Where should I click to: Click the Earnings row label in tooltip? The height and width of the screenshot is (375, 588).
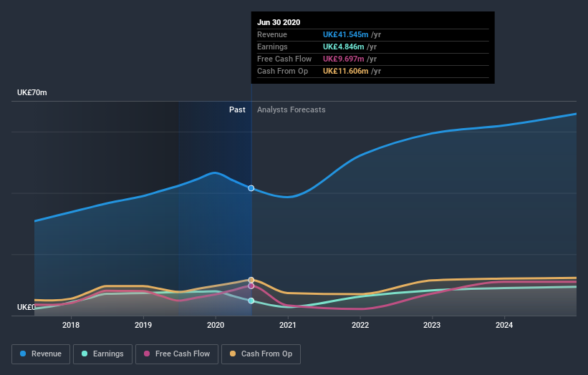[273, 47]
